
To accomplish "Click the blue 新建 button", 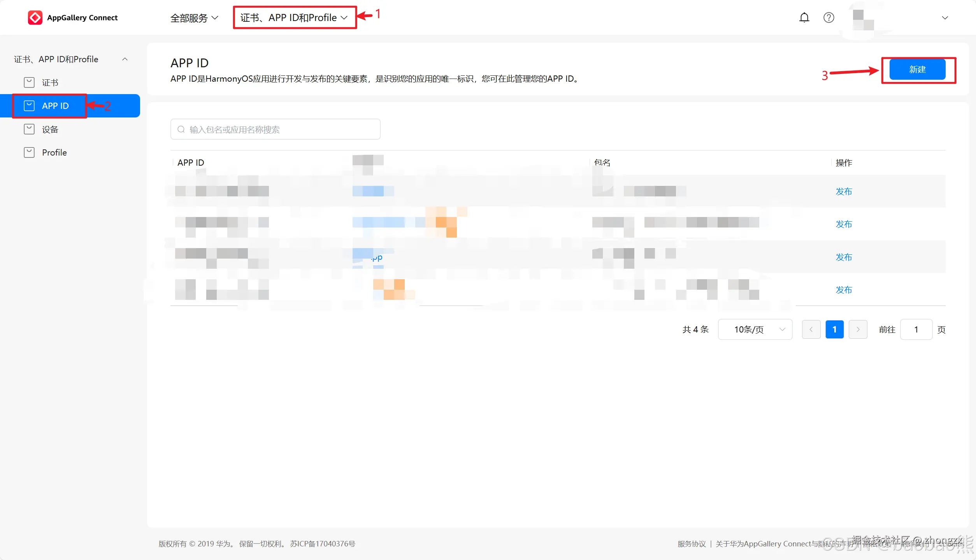I will [x=917, y=69].
